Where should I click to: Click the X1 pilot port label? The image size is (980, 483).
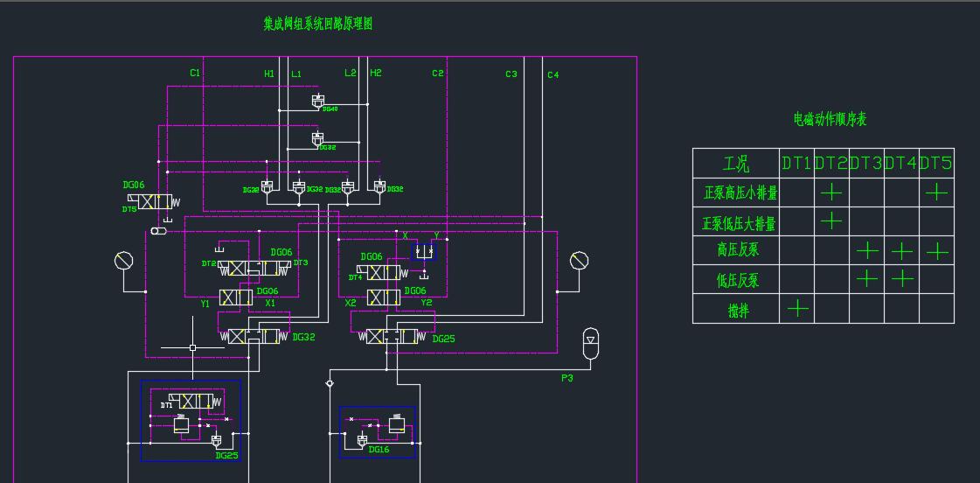point(270,303)
